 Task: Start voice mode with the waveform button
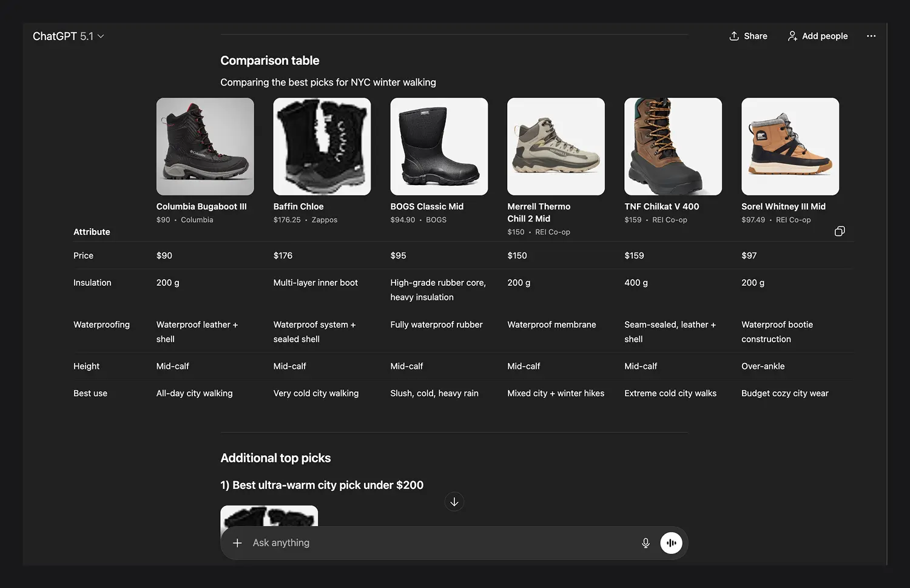[671, 543]
